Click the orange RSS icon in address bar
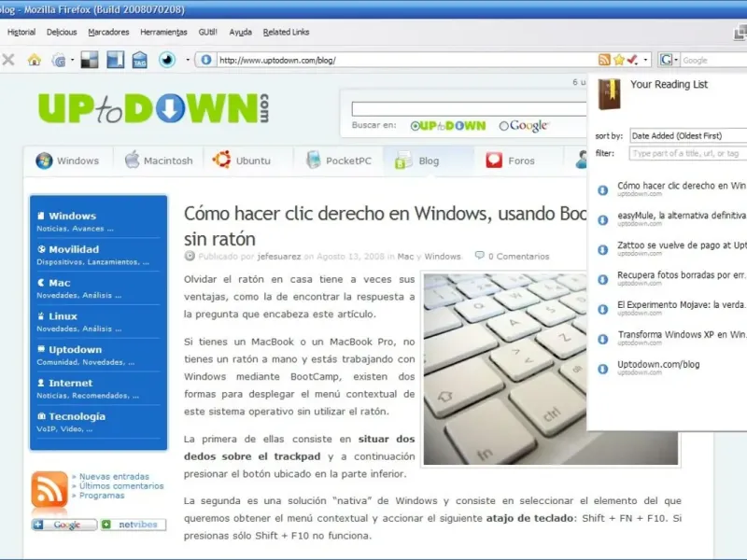This screenshot has height=560, width=747. (x=604, y=60)
